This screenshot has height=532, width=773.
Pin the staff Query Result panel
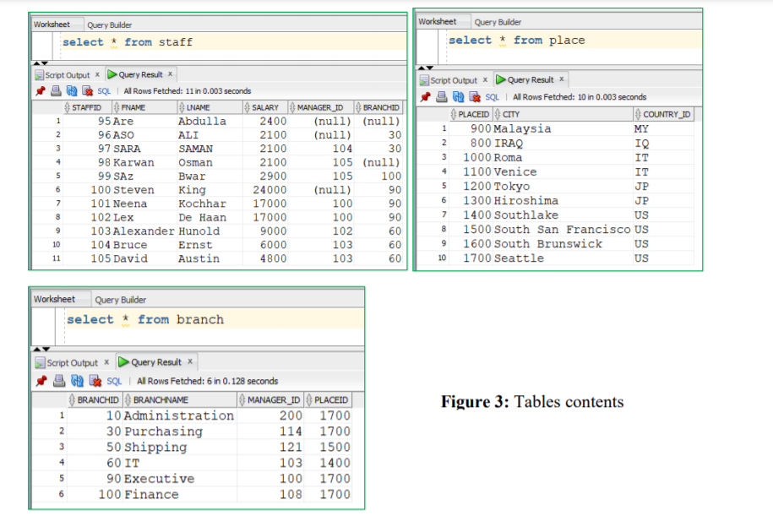(x=39, y=91)
